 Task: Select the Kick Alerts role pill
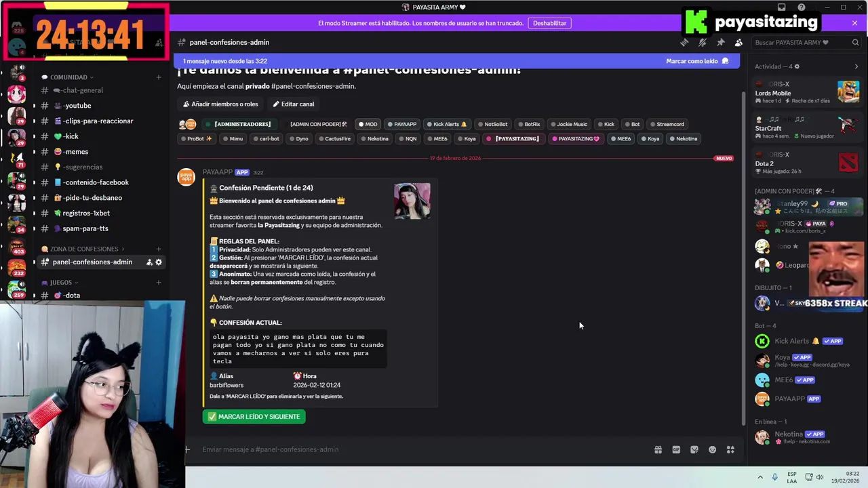click(446, 124)
